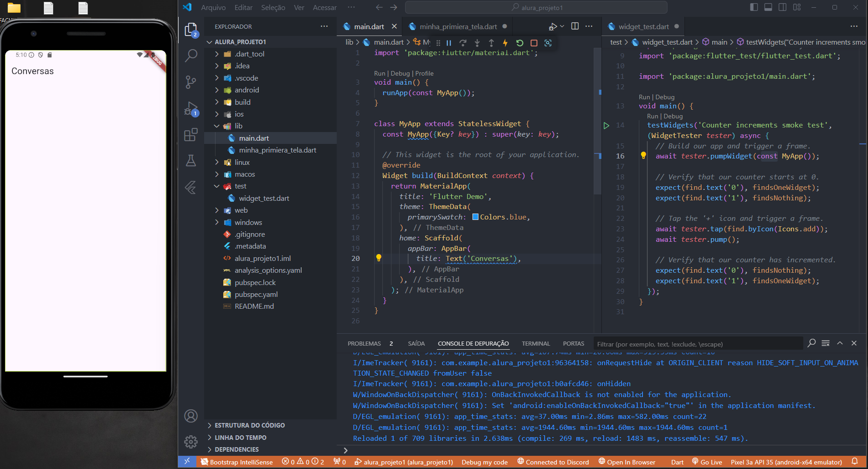Click the alura_projeto1 command center search
Screen dimensions: 868x469
click(536, 7)
